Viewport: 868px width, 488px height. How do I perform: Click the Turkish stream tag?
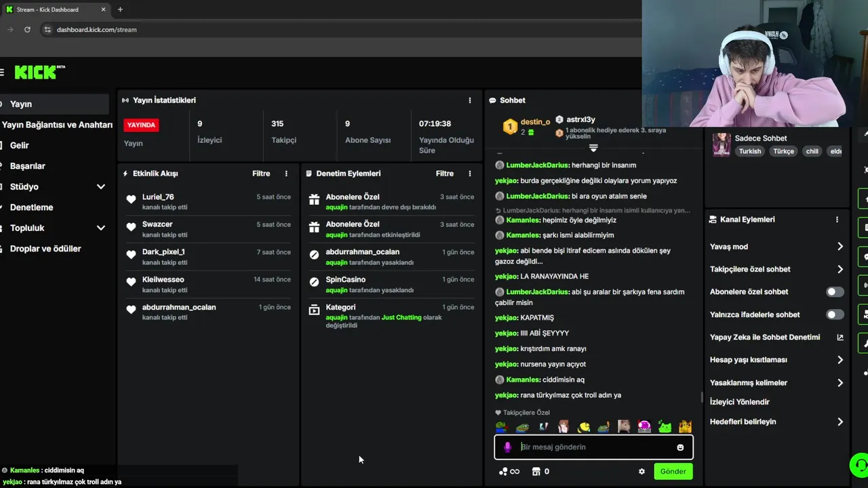coord(750,151)
